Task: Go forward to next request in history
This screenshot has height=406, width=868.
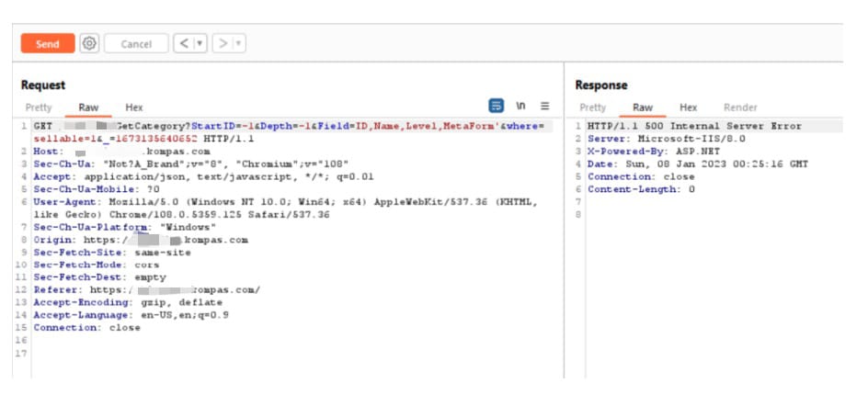Action: coord(223,43)
